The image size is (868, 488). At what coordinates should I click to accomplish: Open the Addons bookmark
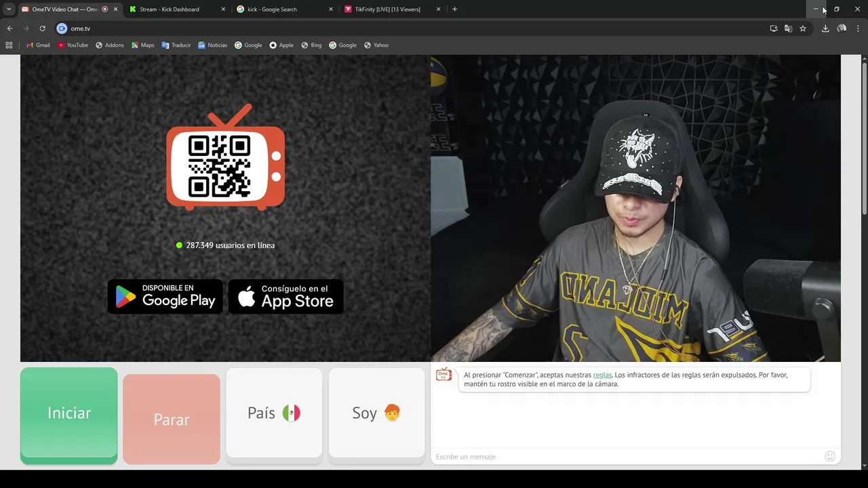[x=110, y=45]
